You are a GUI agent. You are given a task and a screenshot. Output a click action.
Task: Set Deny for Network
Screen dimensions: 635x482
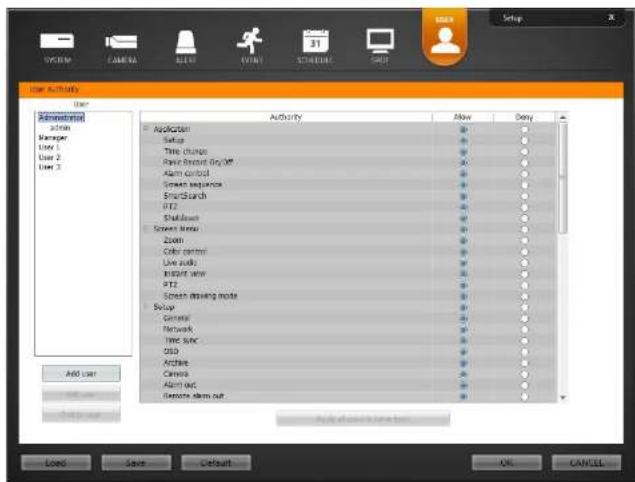click(524, 330)
